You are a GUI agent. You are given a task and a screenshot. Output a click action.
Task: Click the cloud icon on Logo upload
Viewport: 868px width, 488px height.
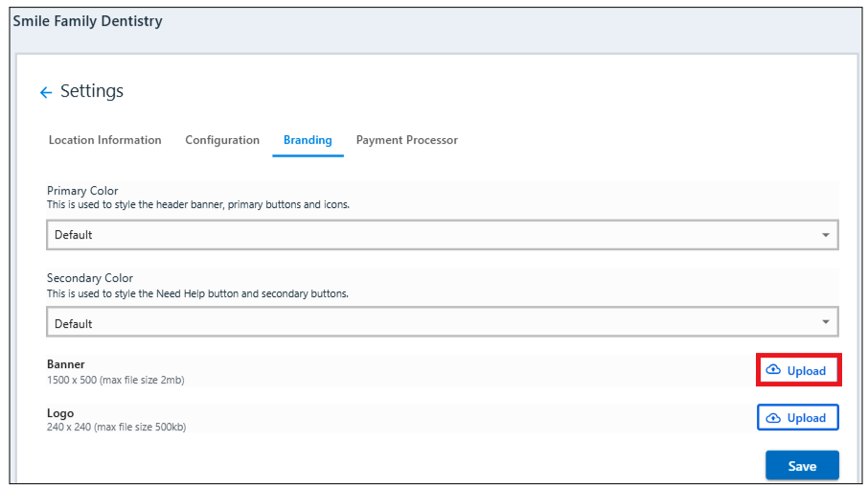pos(773,418)
